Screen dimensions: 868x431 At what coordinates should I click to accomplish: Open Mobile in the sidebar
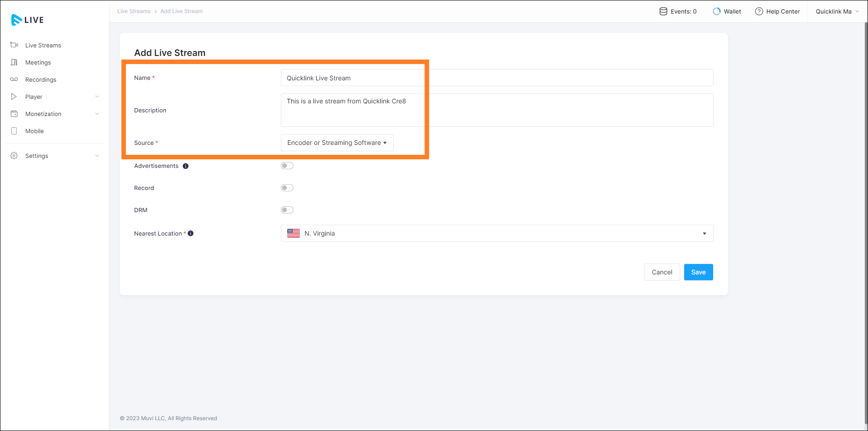point(34,131)
